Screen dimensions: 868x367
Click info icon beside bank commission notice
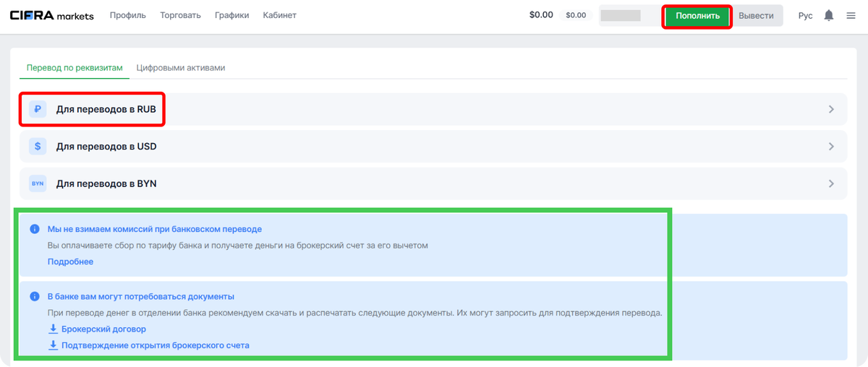point(34,229)
